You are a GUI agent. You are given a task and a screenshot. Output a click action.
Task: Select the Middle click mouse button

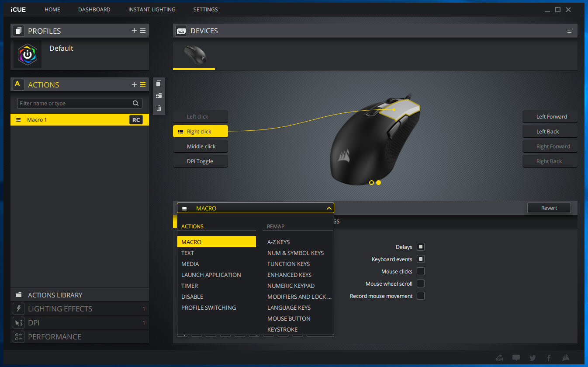tap(201, 146)
